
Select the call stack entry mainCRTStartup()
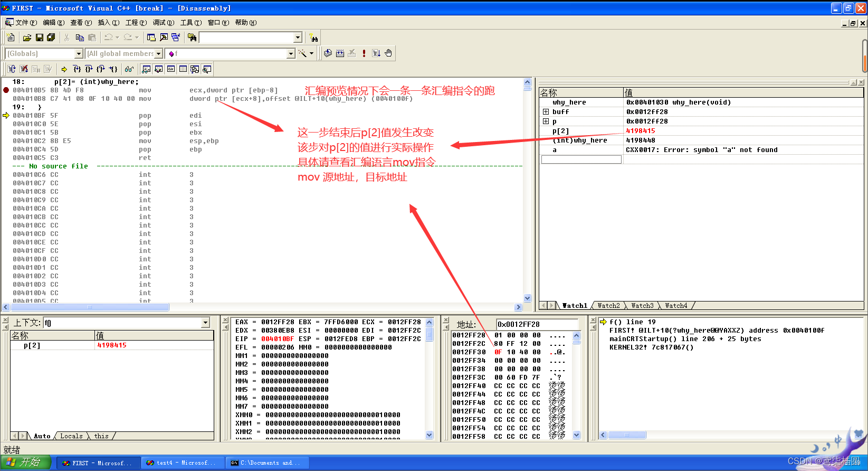685,339
